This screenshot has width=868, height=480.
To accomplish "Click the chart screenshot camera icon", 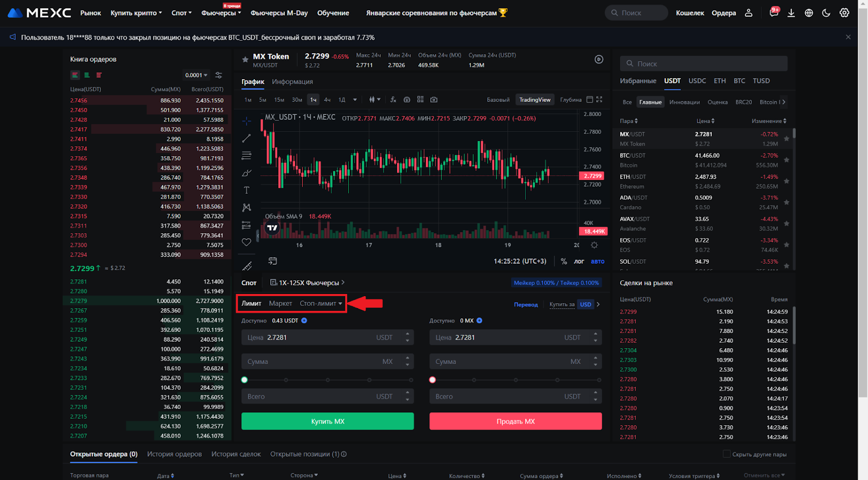I will 433,100.
